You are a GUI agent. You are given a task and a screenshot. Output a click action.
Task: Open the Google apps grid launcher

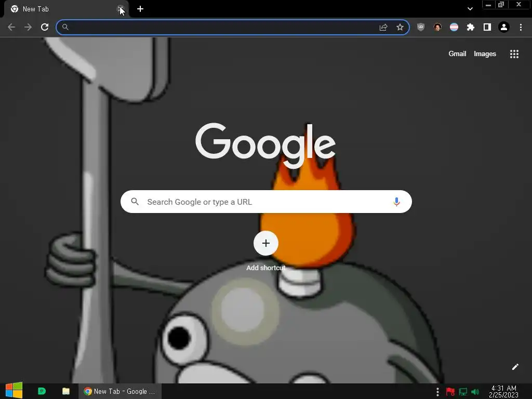514,54
